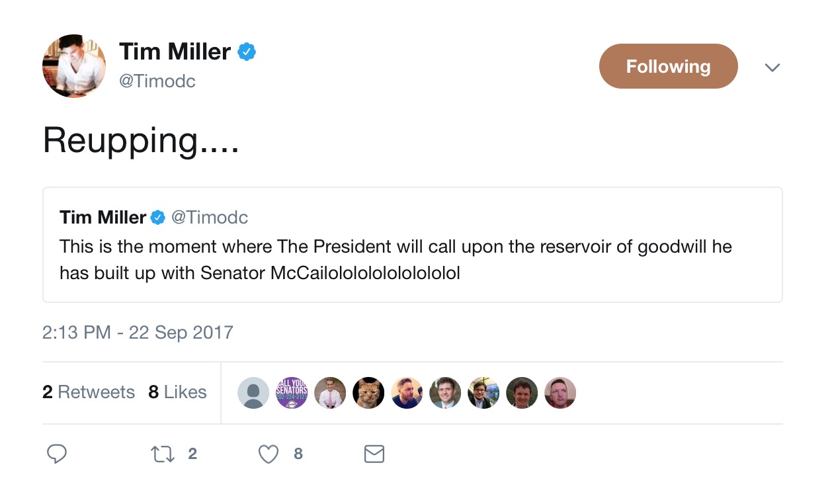
Task: Click the blue verified badge beside Tim Miller
Action: [x=247, y=52]
